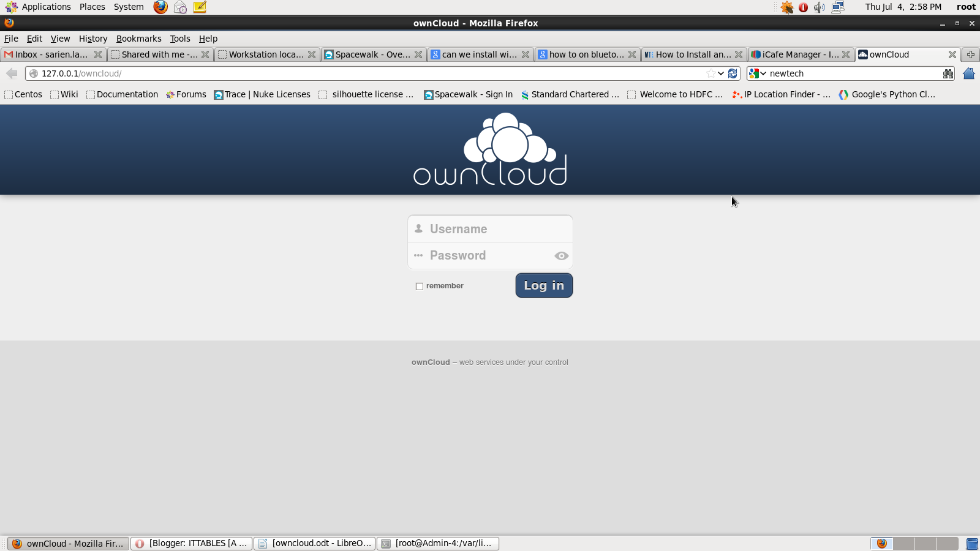Image resolution: width=980 pixels, height=551 pixels.
Task: Click the Opera icon in system tray
Action: (803, 7)
